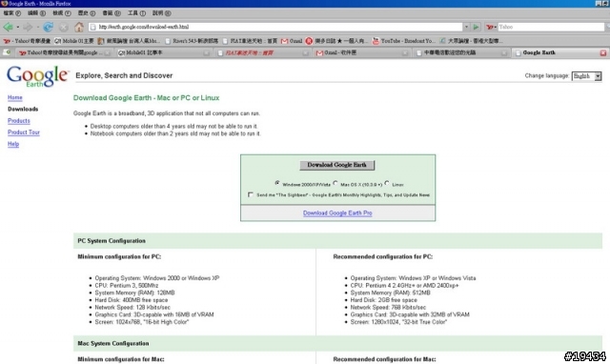Image resolution: width=610 pixels, height=364 pixels.
Task: Click the Yahoo search input field
Action: coord(551,27)
